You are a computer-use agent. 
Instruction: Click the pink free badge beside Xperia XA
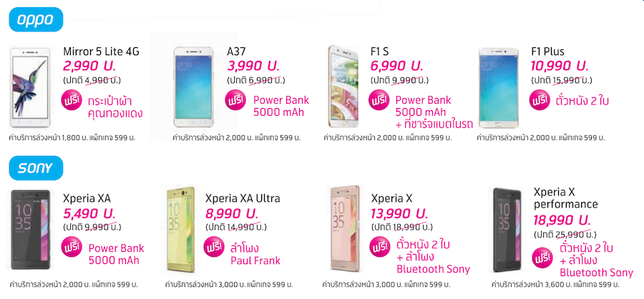(72, 247)
